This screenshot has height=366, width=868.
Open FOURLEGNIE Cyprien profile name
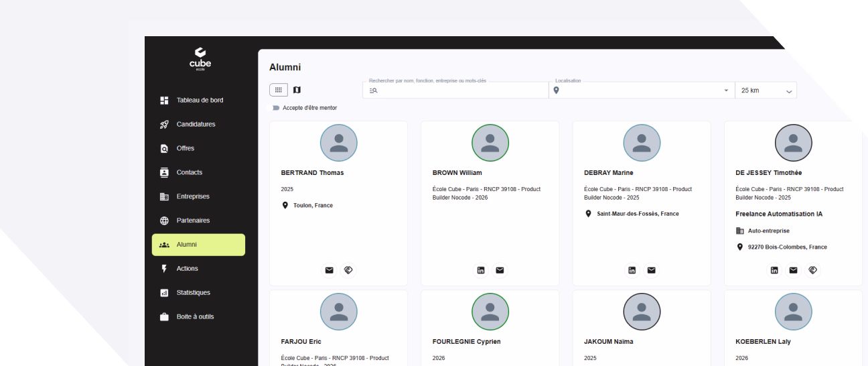pyautogui.click(x=467, y=342)
